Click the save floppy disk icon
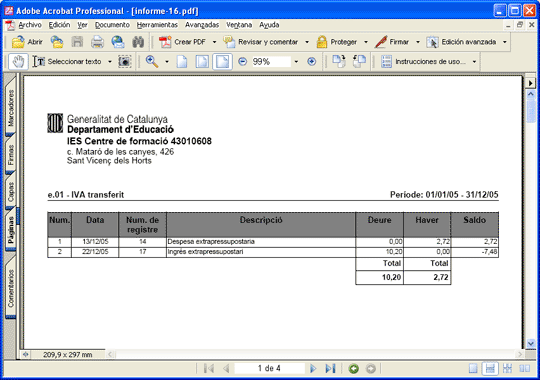The image size is (540, 380). [x=77, y=42]
